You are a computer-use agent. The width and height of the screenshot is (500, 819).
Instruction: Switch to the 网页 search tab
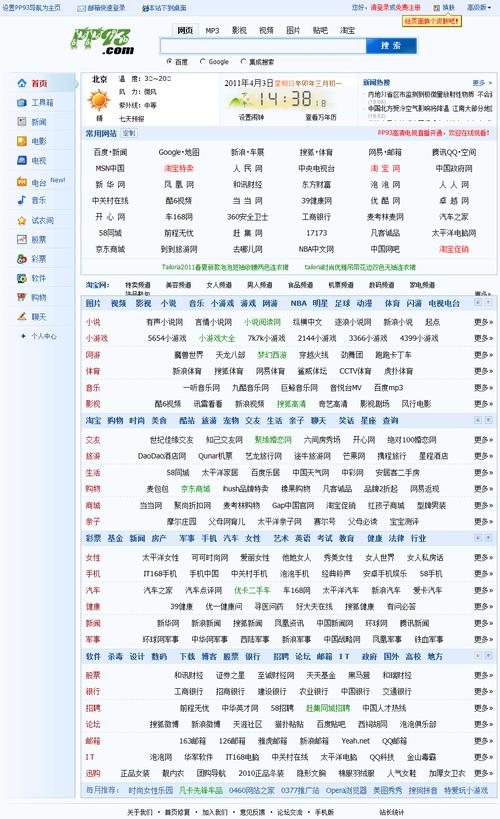coord(185,30)
